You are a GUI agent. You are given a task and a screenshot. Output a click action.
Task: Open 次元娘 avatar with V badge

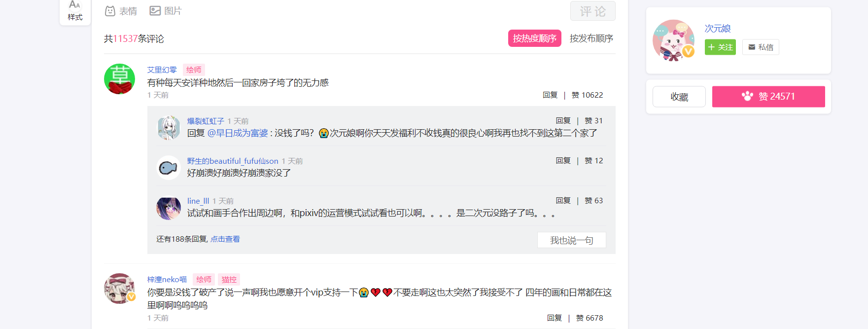click(x=673, y=40)
